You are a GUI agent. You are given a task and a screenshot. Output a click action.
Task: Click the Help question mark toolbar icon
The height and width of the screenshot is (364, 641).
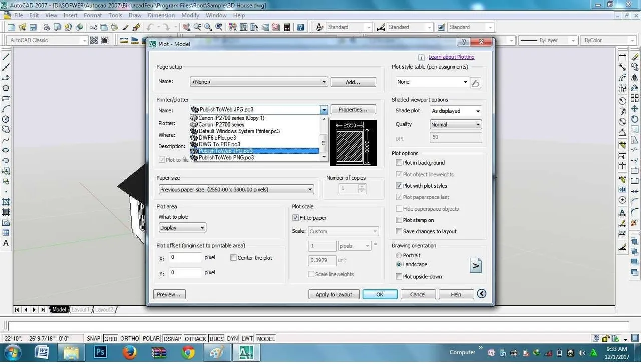pyautogui.click(x=301, y=27)
